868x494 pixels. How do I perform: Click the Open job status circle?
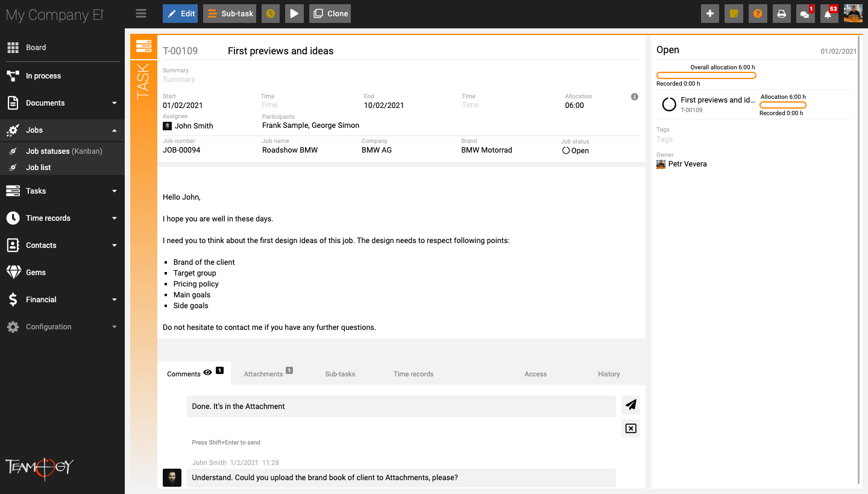(566, 151)
